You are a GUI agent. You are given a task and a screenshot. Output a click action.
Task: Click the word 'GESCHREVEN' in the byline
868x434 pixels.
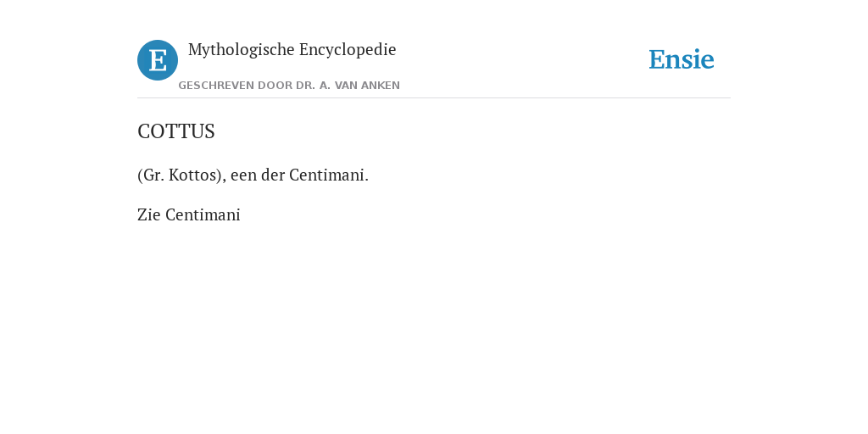[216, 86]
